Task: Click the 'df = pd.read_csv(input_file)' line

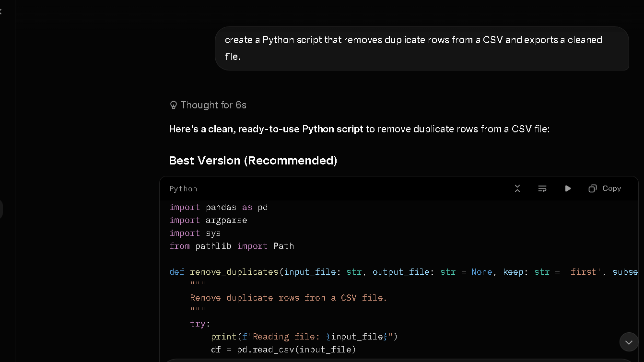Action: pos(283,350)
